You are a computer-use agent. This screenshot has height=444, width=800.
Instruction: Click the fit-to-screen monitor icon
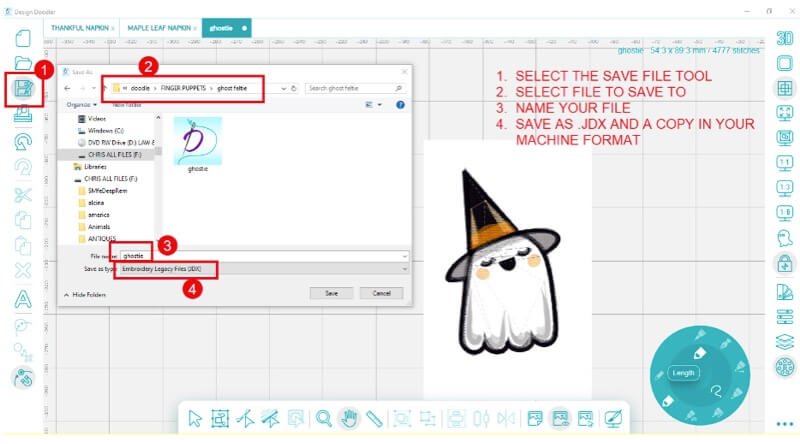pyautogui.click(x=785, y=113)
